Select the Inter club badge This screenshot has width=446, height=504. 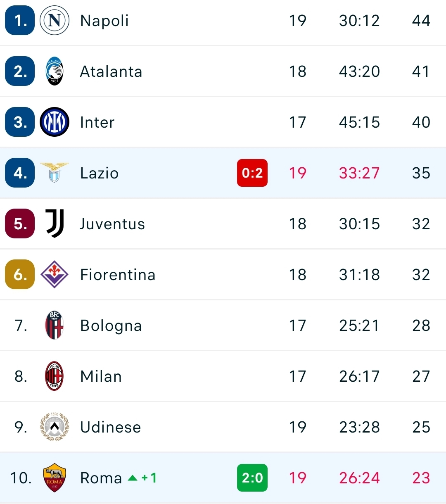[54, 122]
